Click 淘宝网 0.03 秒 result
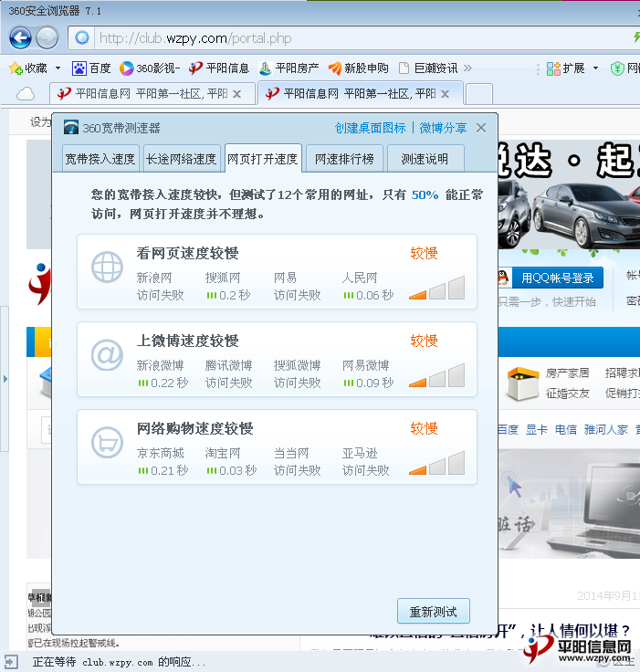 (231, 462)
